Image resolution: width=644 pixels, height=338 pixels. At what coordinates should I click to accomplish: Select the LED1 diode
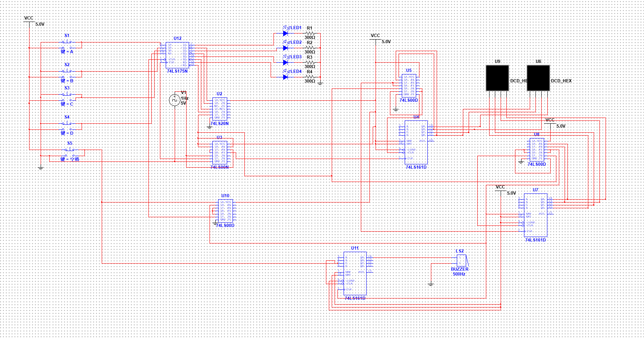(285, 33)
